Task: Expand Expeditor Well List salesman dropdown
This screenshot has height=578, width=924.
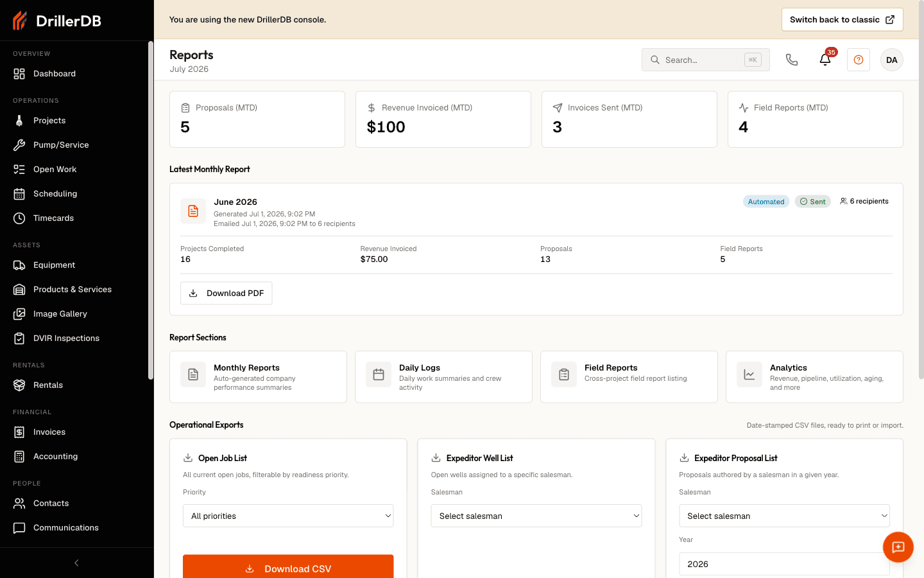Action: click(536, 516)
